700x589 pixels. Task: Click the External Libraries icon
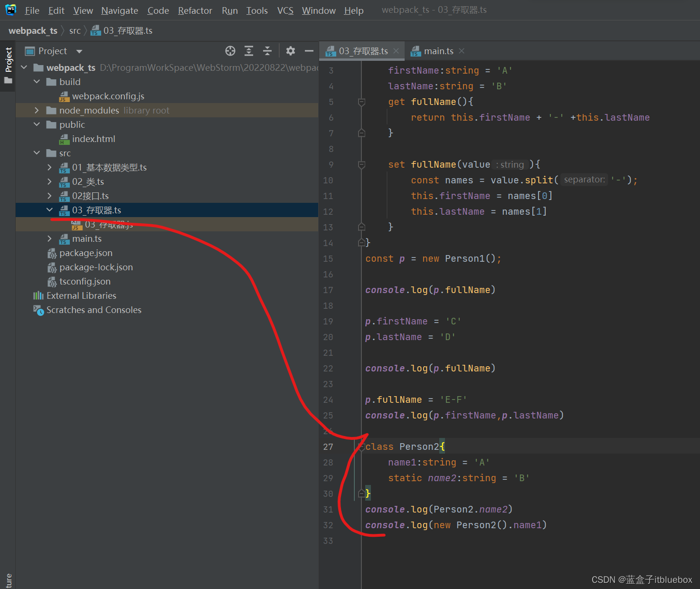tap(38, 295)
